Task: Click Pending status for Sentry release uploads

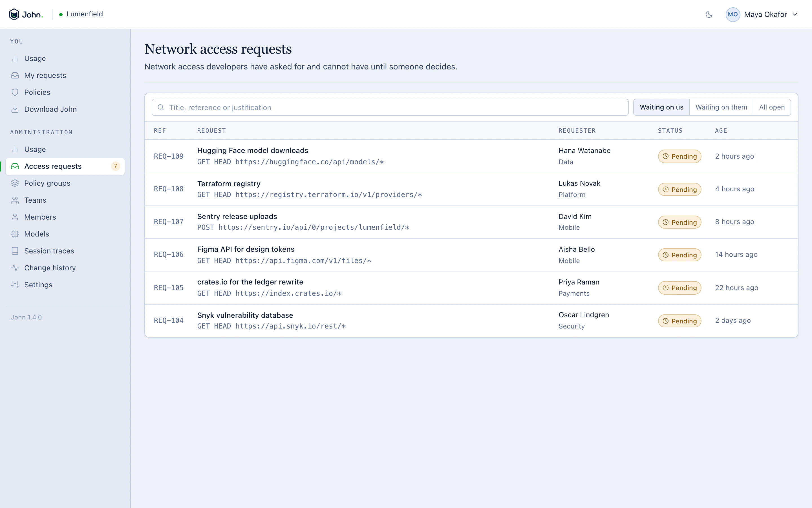Action: click(679, 222)
